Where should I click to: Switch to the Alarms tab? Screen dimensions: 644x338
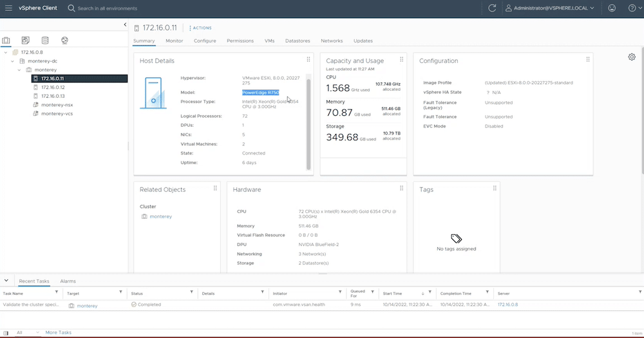pyautogui.click(x=68, y=281)
